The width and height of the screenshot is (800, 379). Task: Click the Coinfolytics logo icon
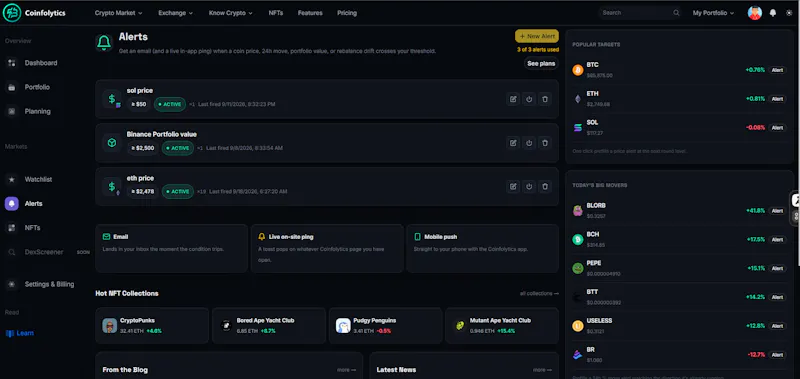[12, 13]
